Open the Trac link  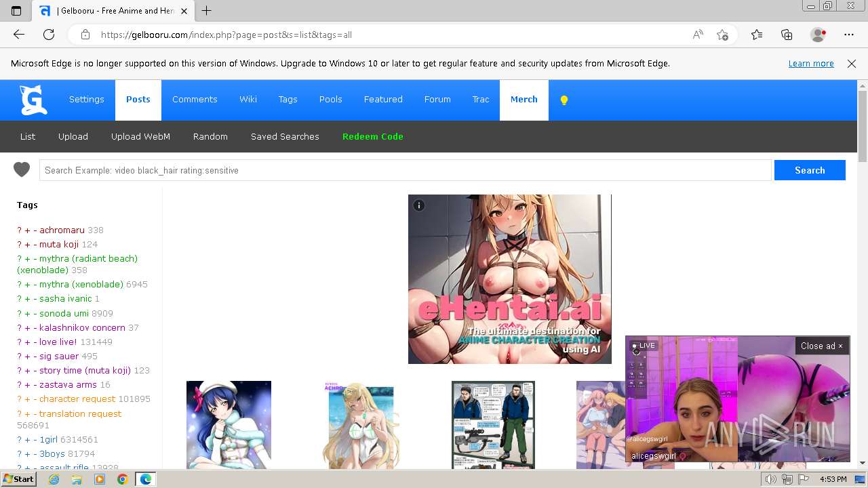pyautogui.click(x=481, y=100)
